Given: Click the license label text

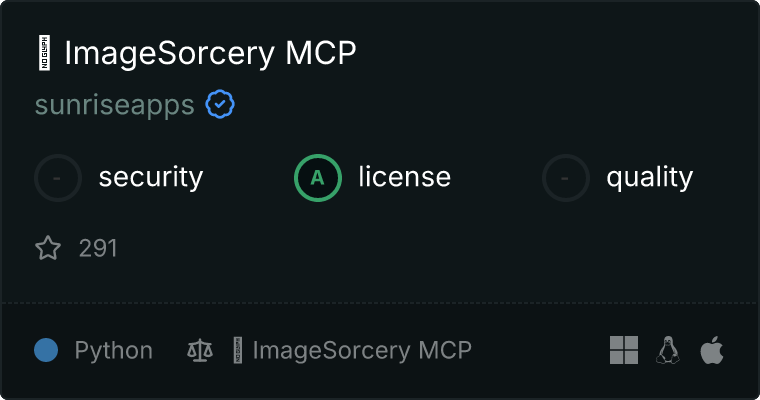Looking at the screenshot, I should [x=405, y=176].
